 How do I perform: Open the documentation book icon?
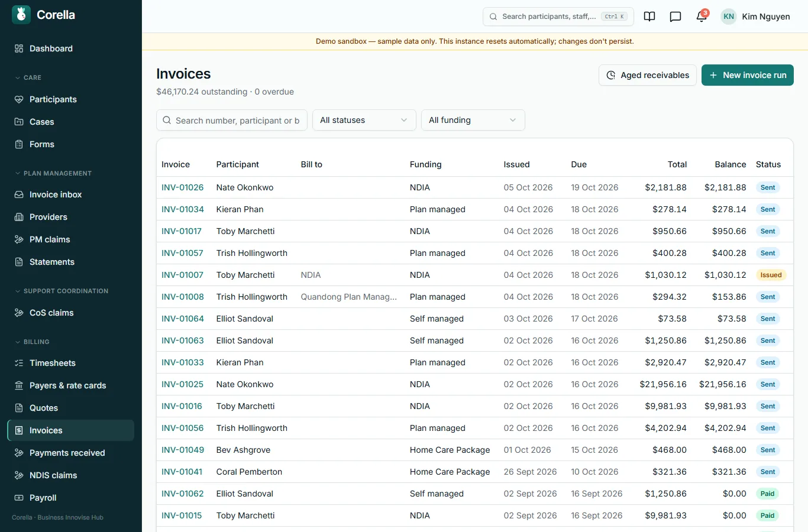(x=649, y=17)
